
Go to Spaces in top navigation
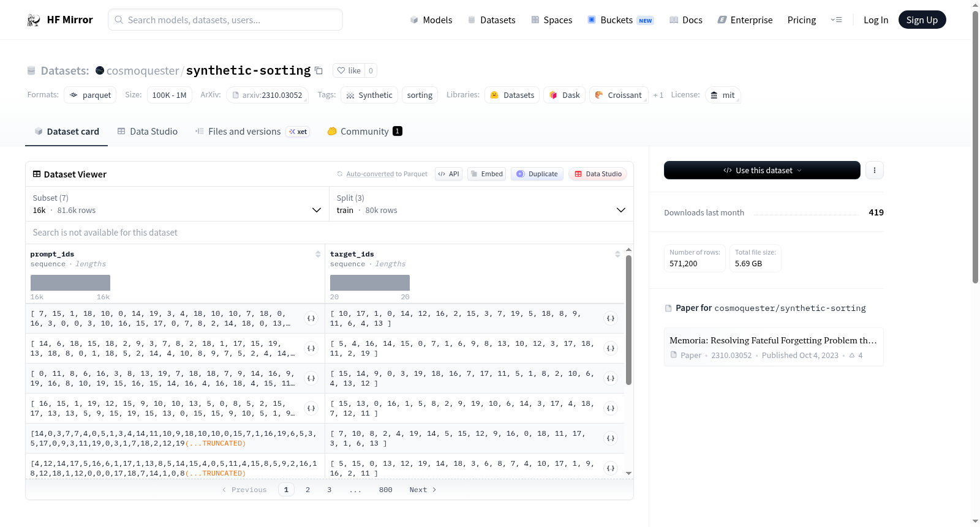tap(551, 20)
